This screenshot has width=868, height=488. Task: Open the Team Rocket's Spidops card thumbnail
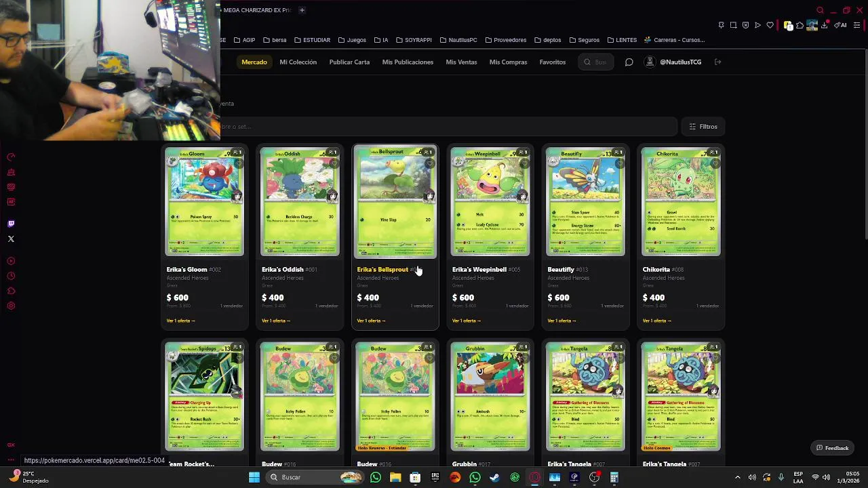(x=204, y=396)
